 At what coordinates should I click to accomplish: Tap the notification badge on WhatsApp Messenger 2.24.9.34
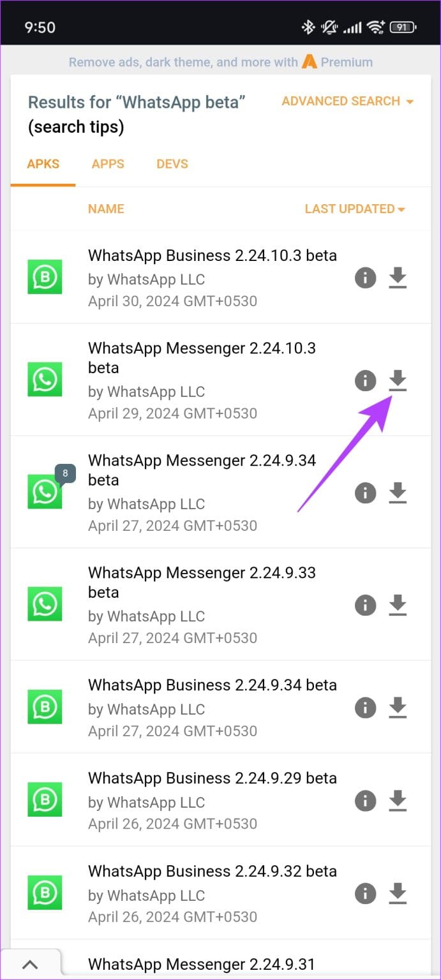[x=64, y=473]
